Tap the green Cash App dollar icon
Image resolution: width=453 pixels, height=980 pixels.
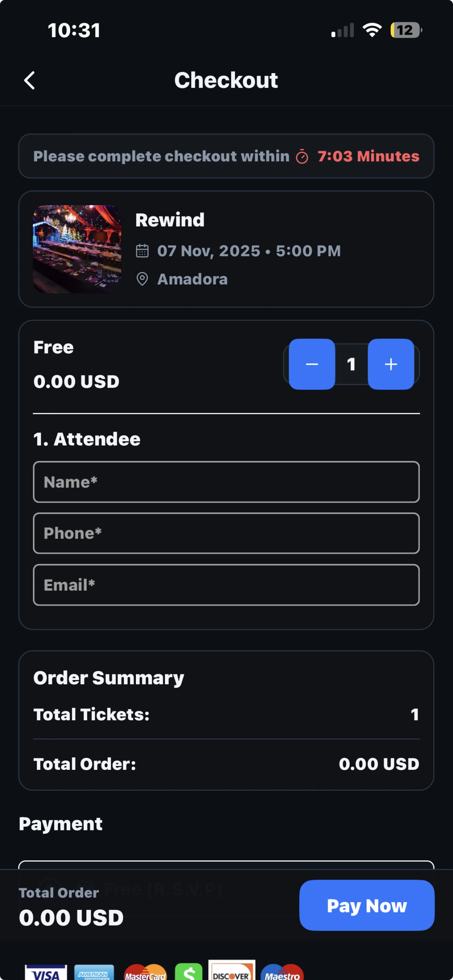[x=189, y=972]
